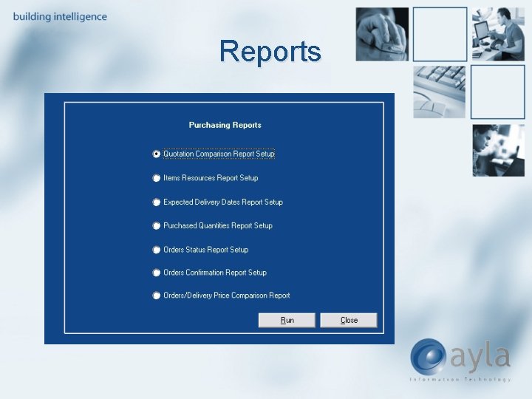Click the Close button
This screenshot has height=399, width=532.
tap(349, 320)
